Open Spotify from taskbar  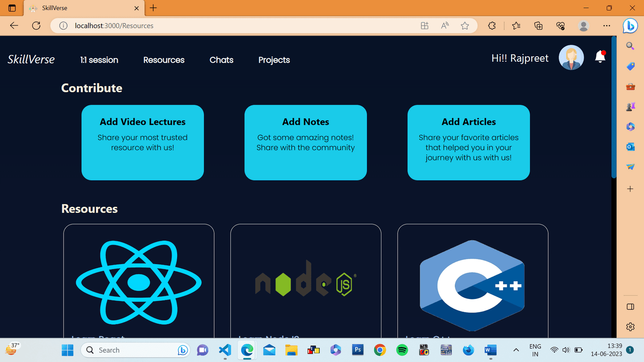(x=402, y=350)
